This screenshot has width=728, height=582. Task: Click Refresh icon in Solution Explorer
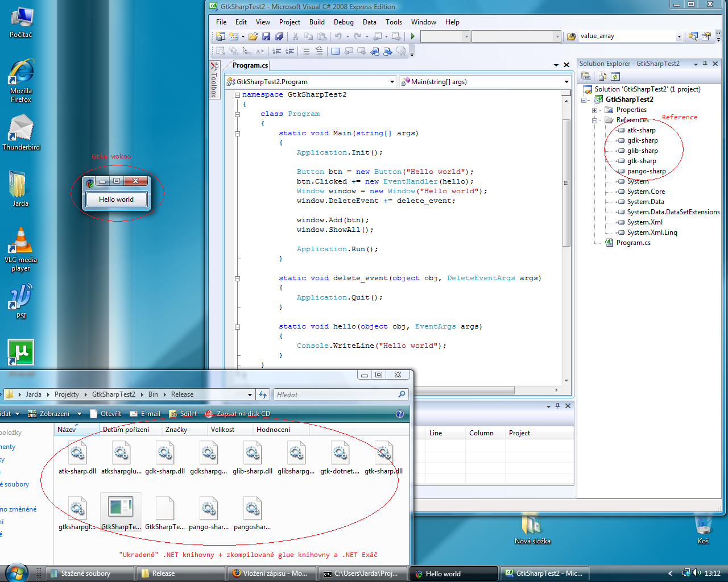615,76
